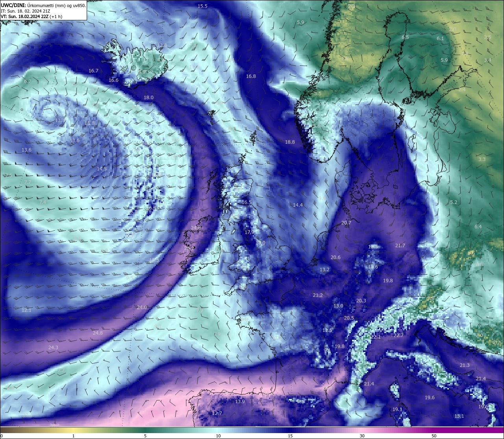
Task: Click the UWC/DINI Úrkomumætti title text
Action: pos(43,6)
